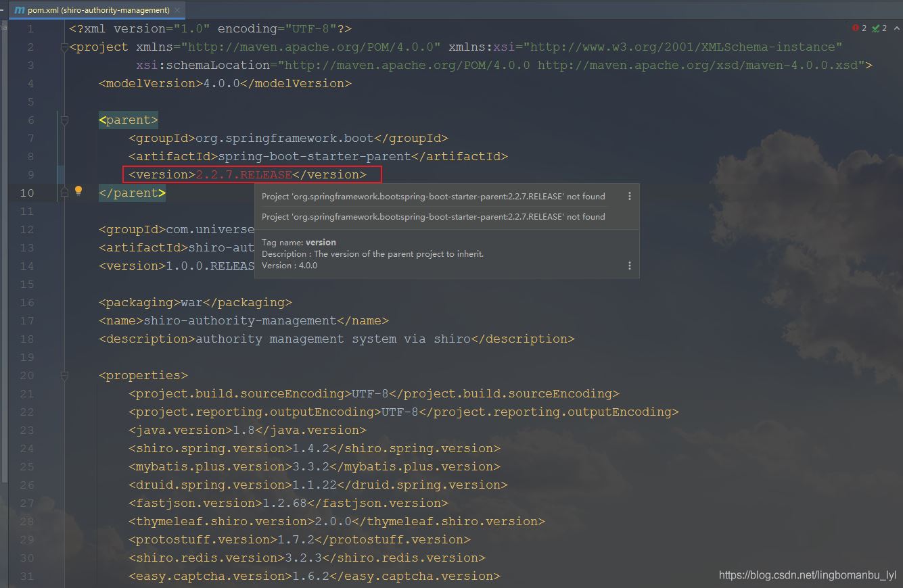Open kebab menu beside the 'Version: 4.0.0' info

pyautogui.click(x=629, y=266)
